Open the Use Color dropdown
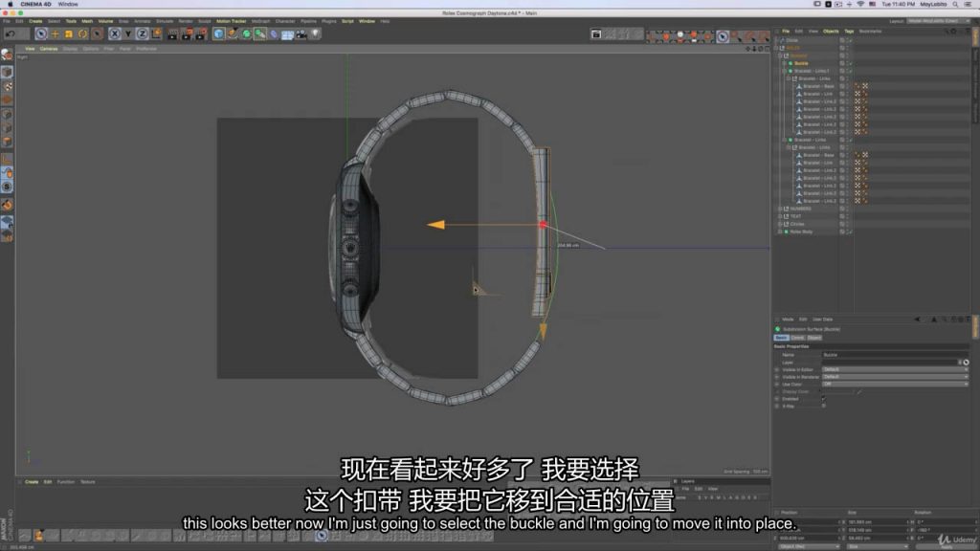The image size is (980, 551). click(x=895, y=385)
